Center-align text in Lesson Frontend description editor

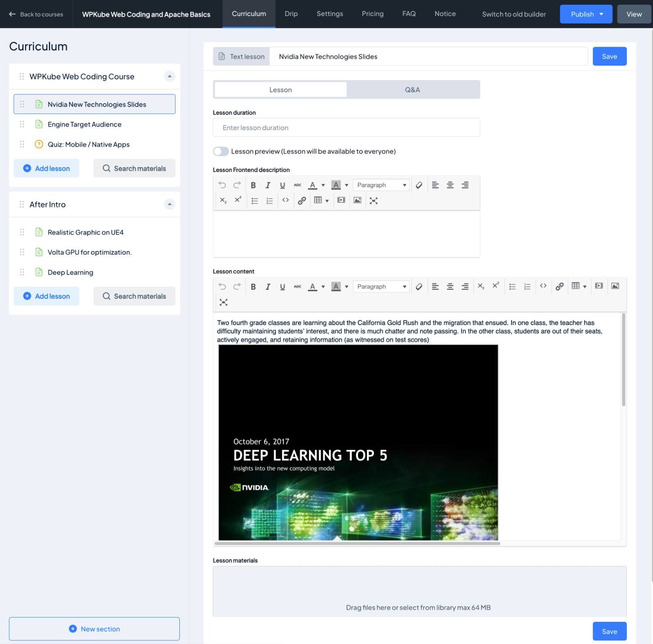(450, 185)
